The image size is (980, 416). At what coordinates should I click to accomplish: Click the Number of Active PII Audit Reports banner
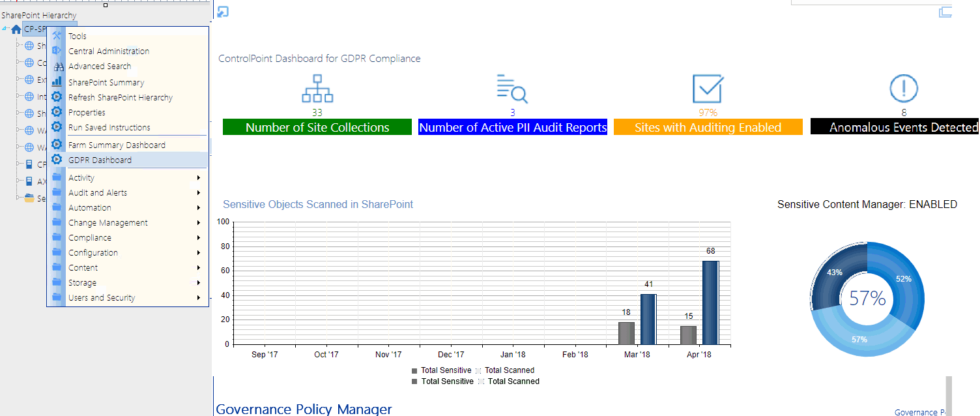(x=512, y=127)
